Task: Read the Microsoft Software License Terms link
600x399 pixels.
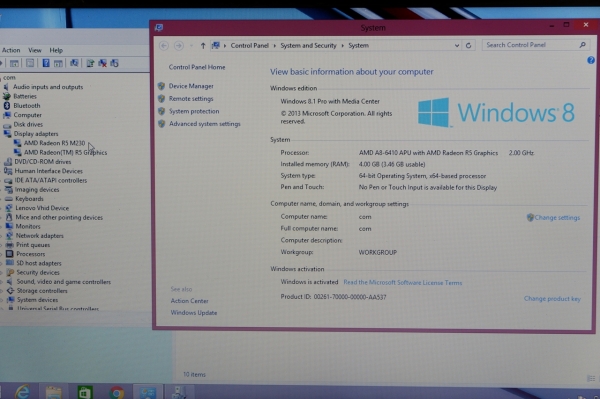Action: (x=403, y=283)
